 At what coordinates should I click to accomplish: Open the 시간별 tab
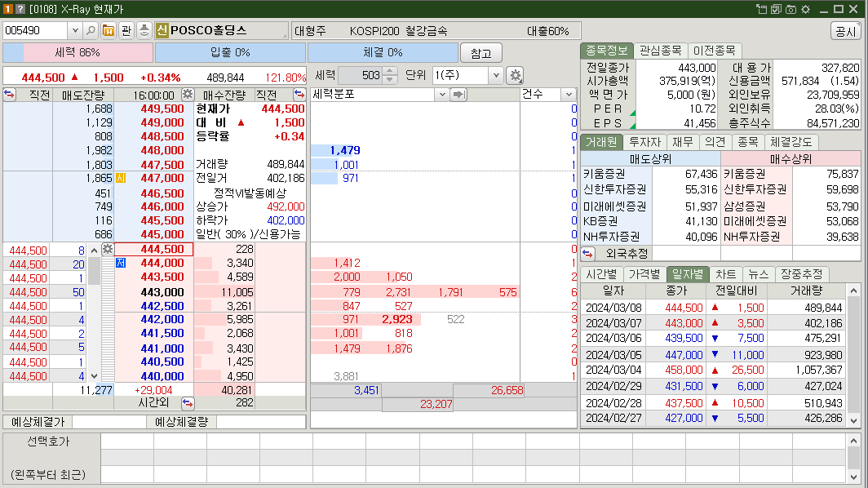(x=602, y=274)
